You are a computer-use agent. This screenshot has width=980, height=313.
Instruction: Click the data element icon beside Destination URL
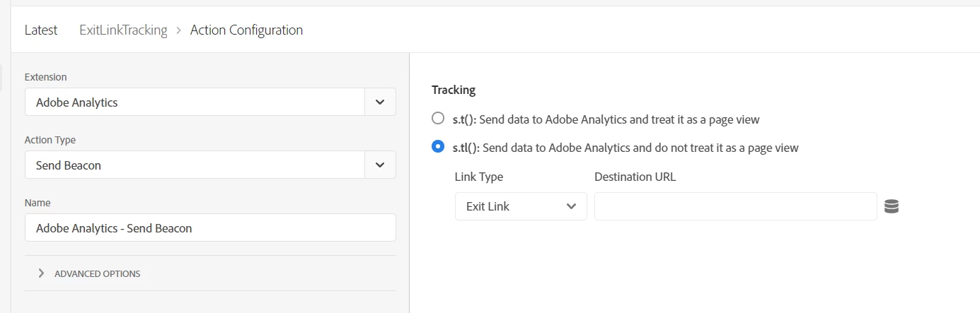pos(892,206)
